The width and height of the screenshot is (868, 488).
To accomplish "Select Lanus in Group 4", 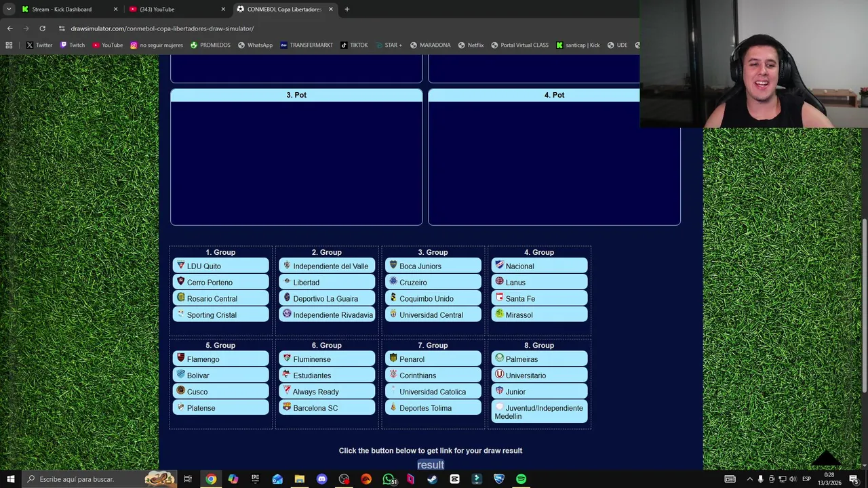I will coord(539,282).
